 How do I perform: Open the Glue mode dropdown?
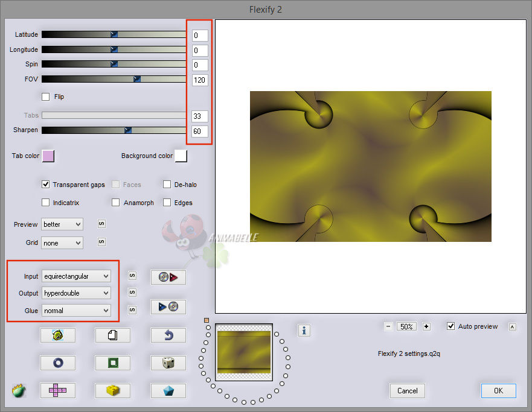(x=76, y=310)
